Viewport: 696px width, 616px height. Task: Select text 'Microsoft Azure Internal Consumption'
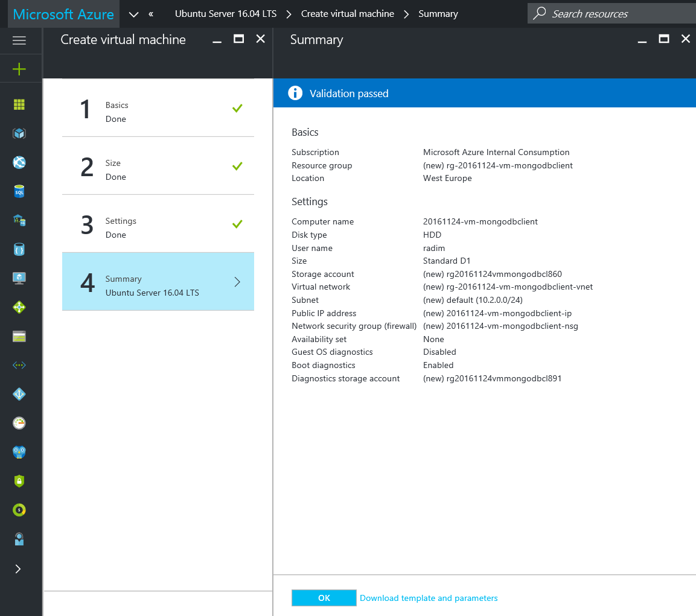[x=496, y=152]
